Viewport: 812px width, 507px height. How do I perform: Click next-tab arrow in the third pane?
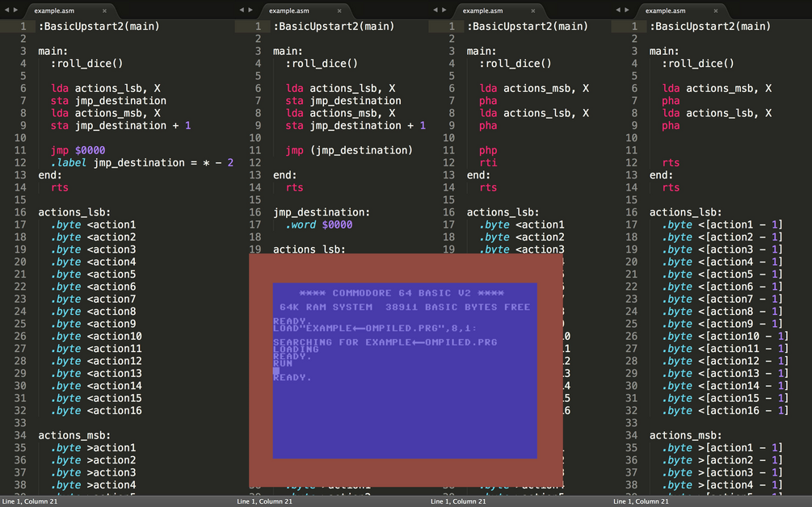[444, 10]
